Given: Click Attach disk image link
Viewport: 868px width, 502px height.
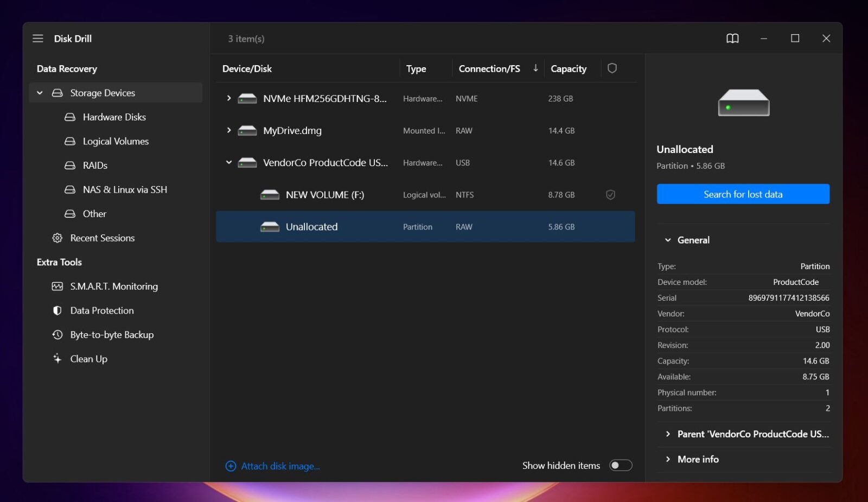Looking at the screenshot, I should [280, 466].
